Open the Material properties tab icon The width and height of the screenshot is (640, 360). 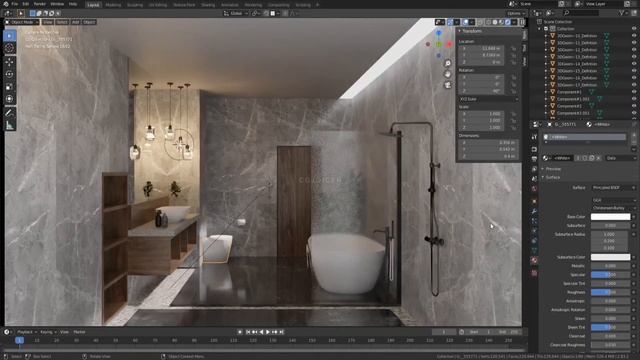pyautogui.click(x=534, y=260)
